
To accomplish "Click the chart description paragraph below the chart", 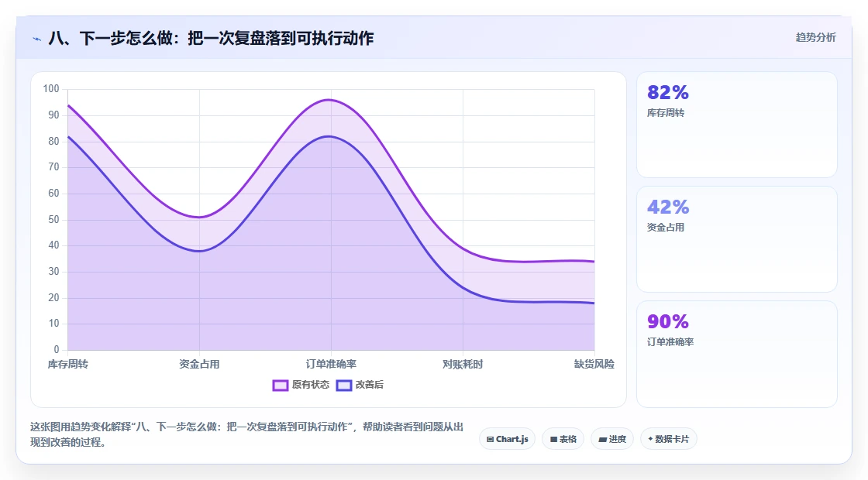I will [x=247, y=434].
